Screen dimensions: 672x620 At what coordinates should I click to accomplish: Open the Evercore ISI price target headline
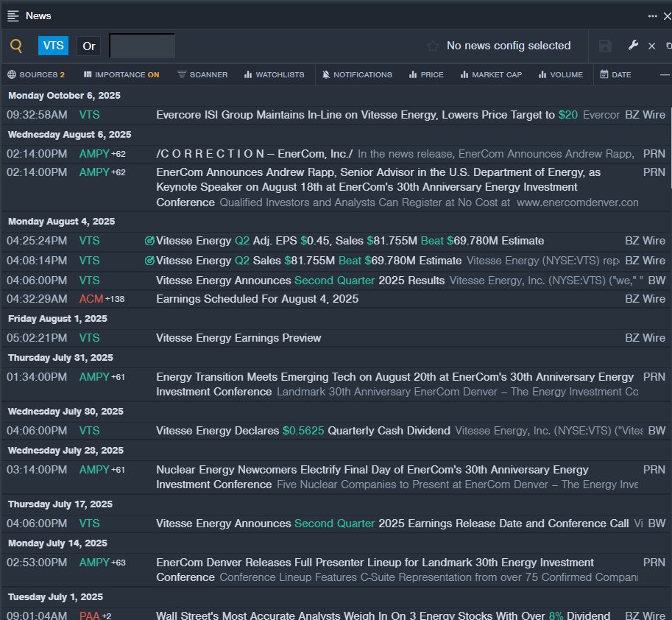click(x=355, y=115)
